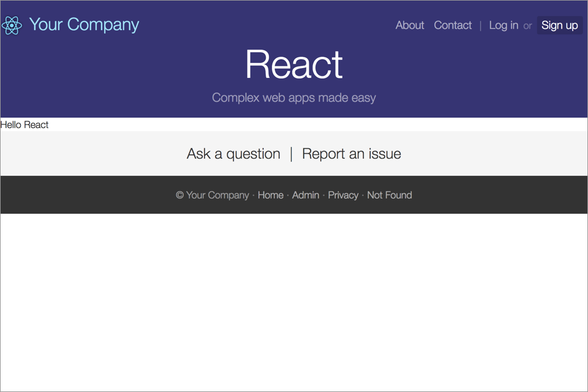Open the Contact page
The width and height of the screenshot is (588, 392).
[x=453, y=25]
